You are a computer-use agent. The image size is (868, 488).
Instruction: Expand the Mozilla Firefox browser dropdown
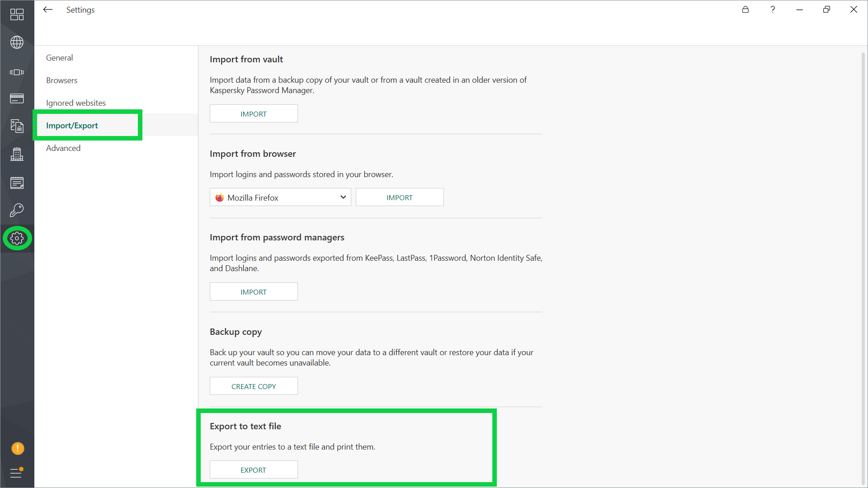point(280,197)
